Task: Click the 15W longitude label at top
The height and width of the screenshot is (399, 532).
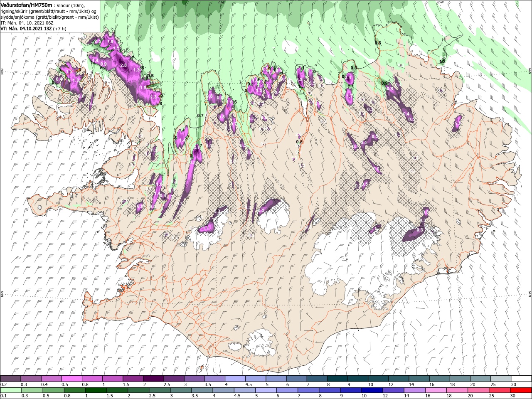Action: tap(440, 2)
